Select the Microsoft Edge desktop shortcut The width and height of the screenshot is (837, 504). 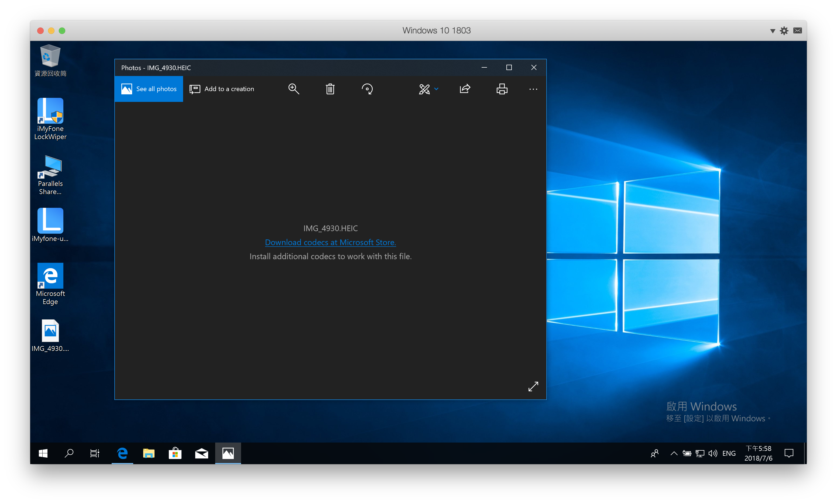(50, 284)
